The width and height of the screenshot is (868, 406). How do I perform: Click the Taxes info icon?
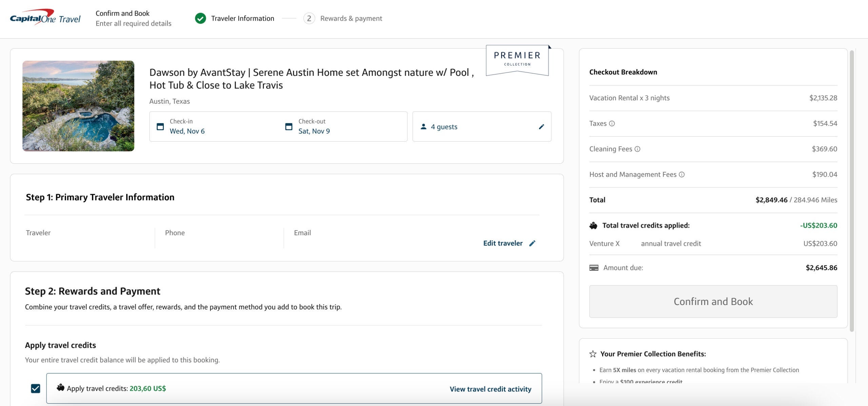click(612, 124)
